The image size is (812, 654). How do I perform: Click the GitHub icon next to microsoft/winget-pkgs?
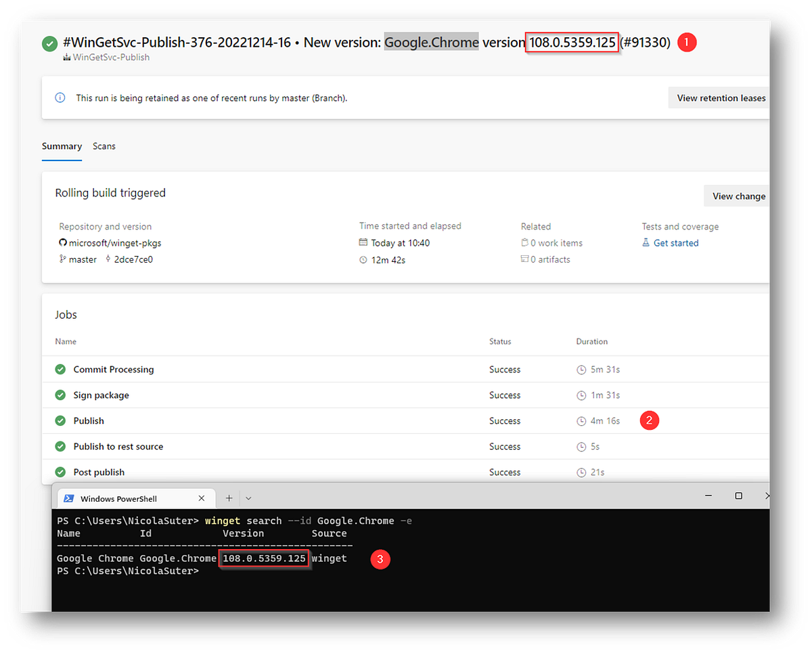tap(63, 243)
